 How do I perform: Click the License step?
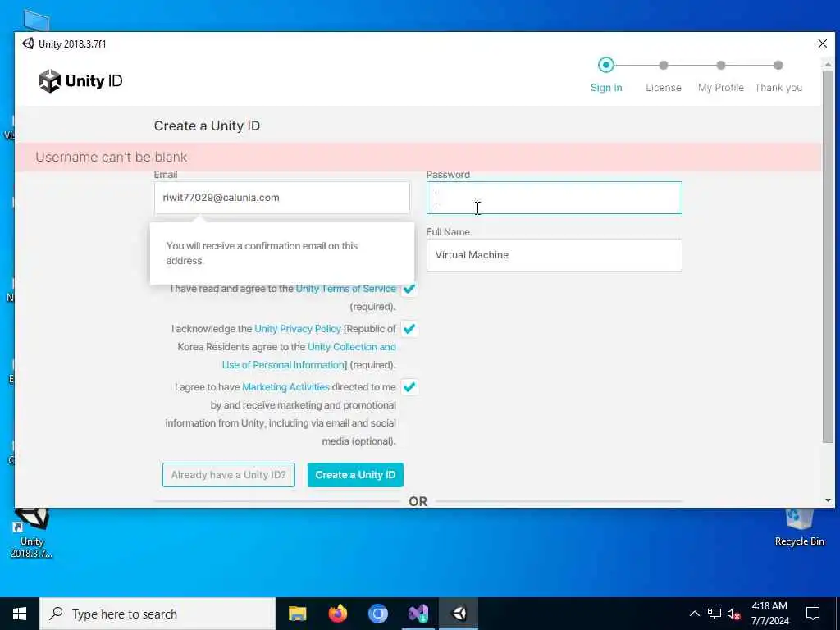[x=663, y=75]
